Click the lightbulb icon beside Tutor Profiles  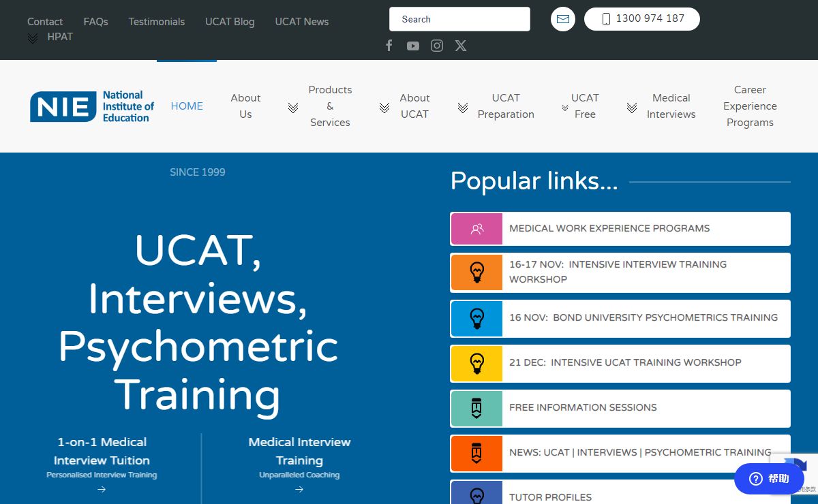point(477,493)
